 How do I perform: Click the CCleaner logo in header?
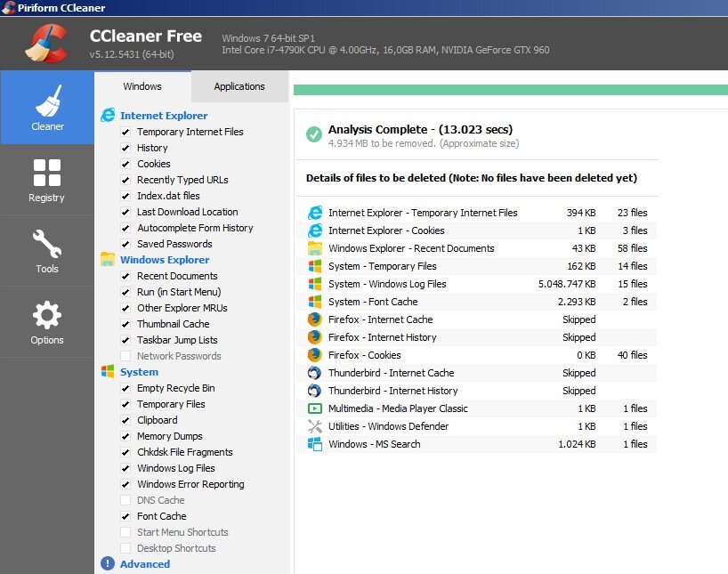[46, 44]
